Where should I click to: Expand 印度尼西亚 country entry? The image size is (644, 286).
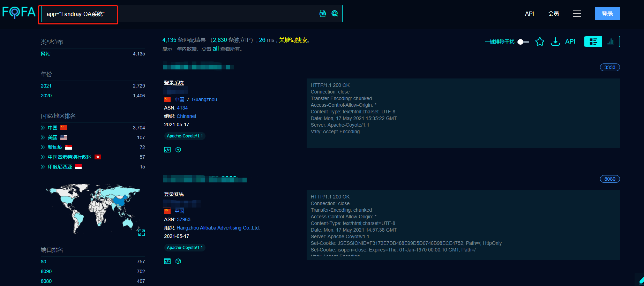pyautogui.click(x=43, y=167)
